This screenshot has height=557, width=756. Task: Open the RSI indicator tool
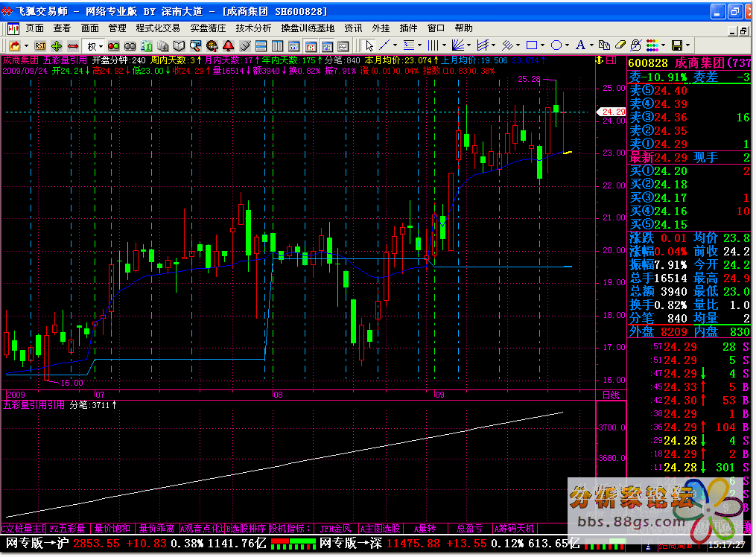pyautogui.click(x=40, y=45)
